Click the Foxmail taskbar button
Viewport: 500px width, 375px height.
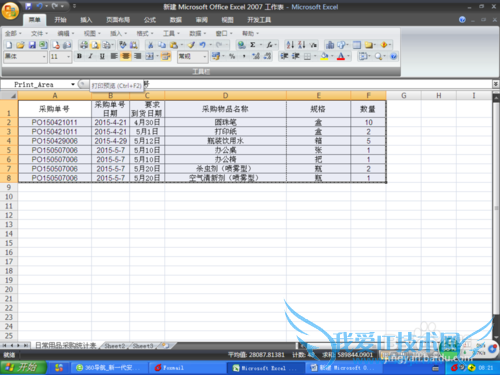187,368
